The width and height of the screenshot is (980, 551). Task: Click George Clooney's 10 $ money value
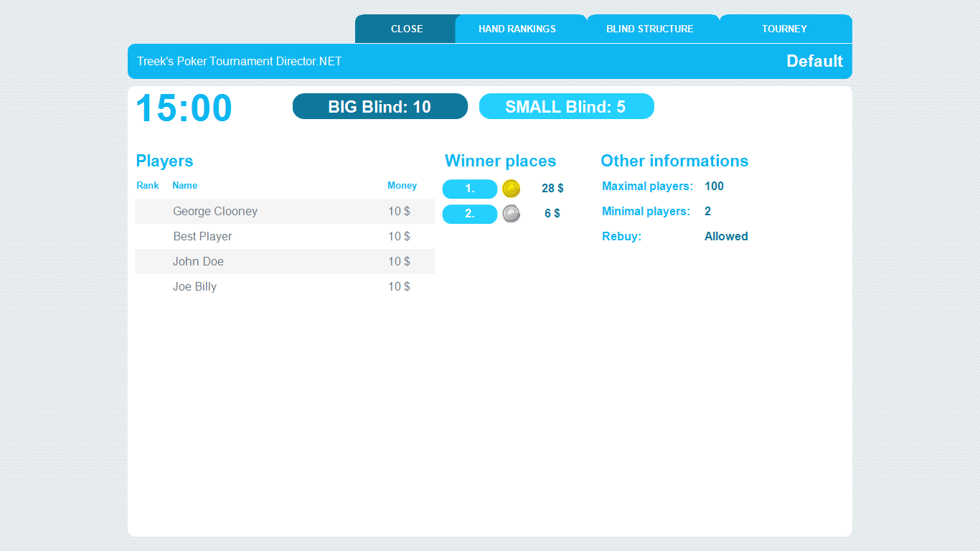tap(399, 211)
